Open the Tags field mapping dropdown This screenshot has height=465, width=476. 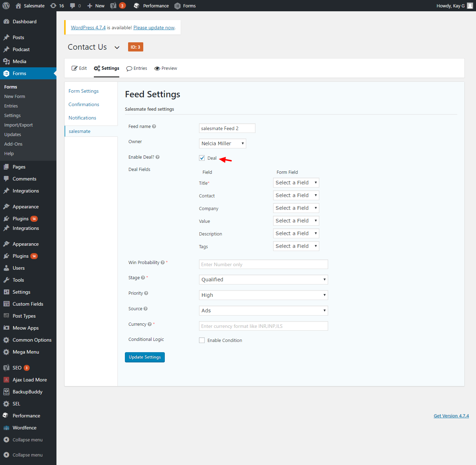296,246
